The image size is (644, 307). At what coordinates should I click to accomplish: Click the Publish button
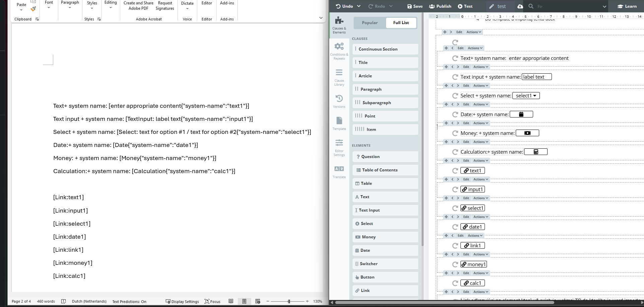click(x=440, y=6)
